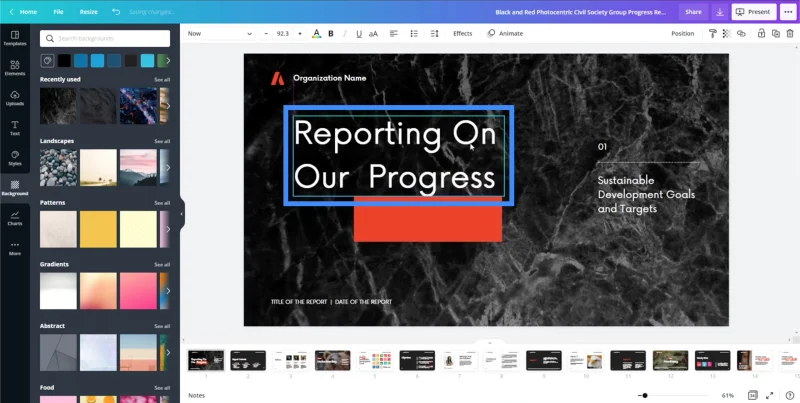Toggle uppercase aA formatting
The width and height of the screenshot is (800, 403).
tap(373, 34)
